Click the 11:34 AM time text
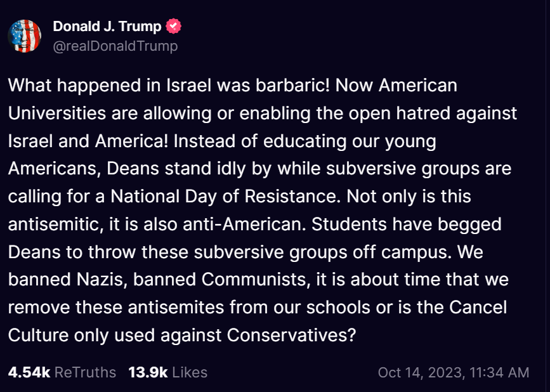This screenshot has width=550, height=392. click(x=498, y=372)
